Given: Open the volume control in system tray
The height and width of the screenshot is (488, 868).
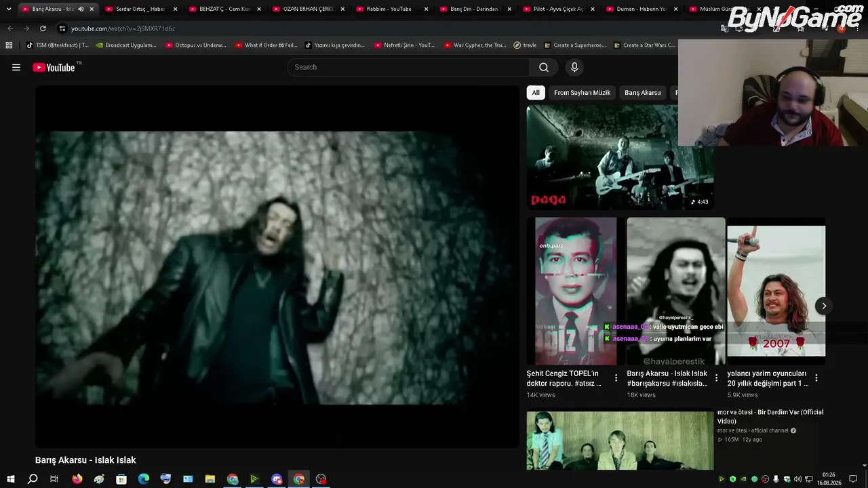Looking at the screenshot, I should coord(798,479).
